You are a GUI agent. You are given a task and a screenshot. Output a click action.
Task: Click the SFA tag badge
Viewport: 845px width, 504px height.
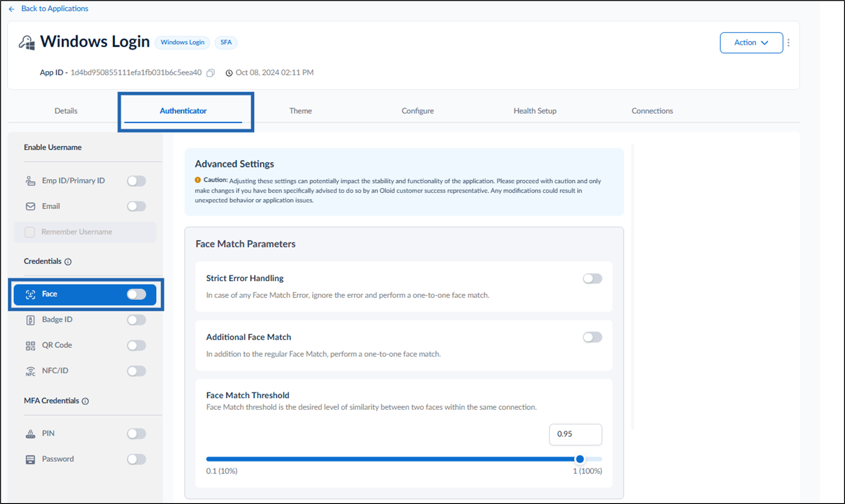tap(226, 42)
